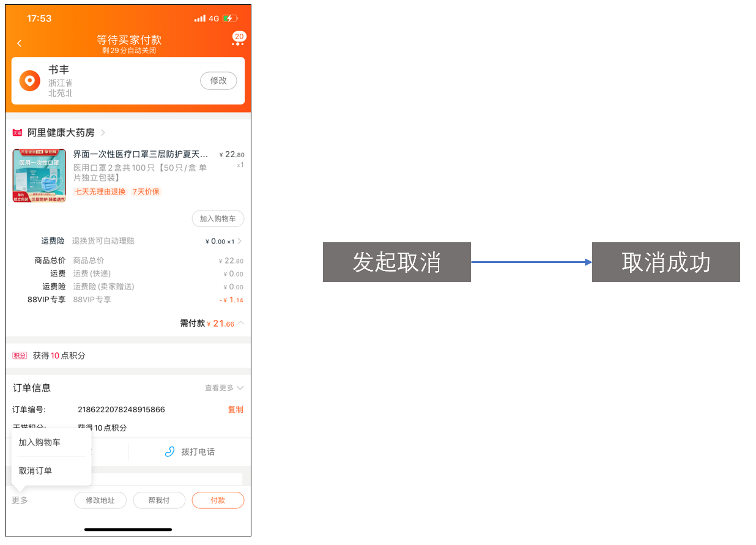The image size is (756, 545).
Task: Select 取消订单 from the popup menu
Action: pyautogui.click(x=34, y=471)
